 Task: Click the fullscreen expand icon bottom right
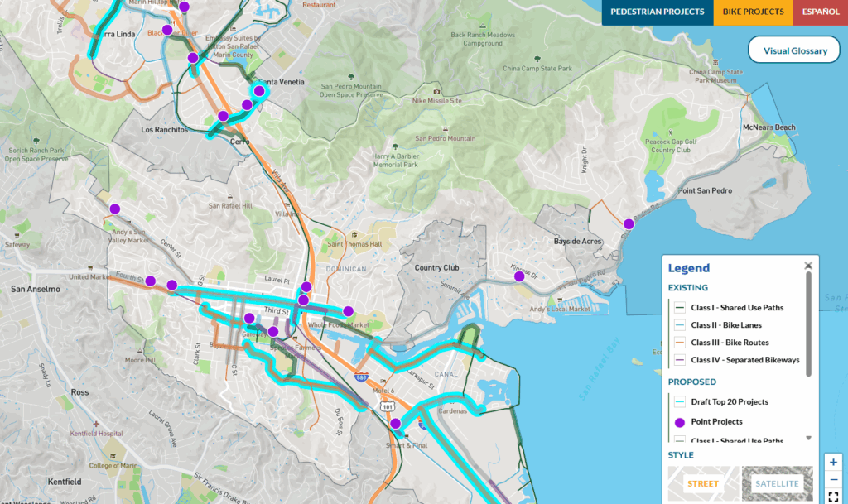(x=833, y=496)
